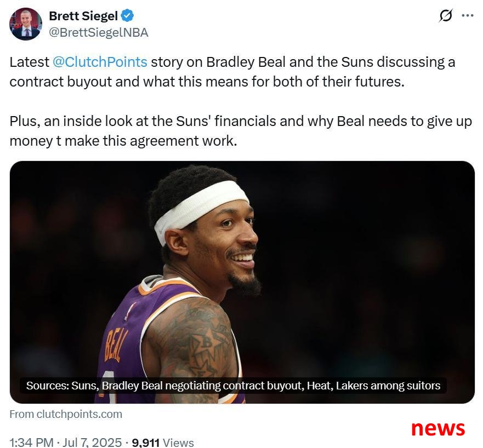The image size is (483, 448).
Task: Open the three-dot more options menu
Action: point(467,15)
